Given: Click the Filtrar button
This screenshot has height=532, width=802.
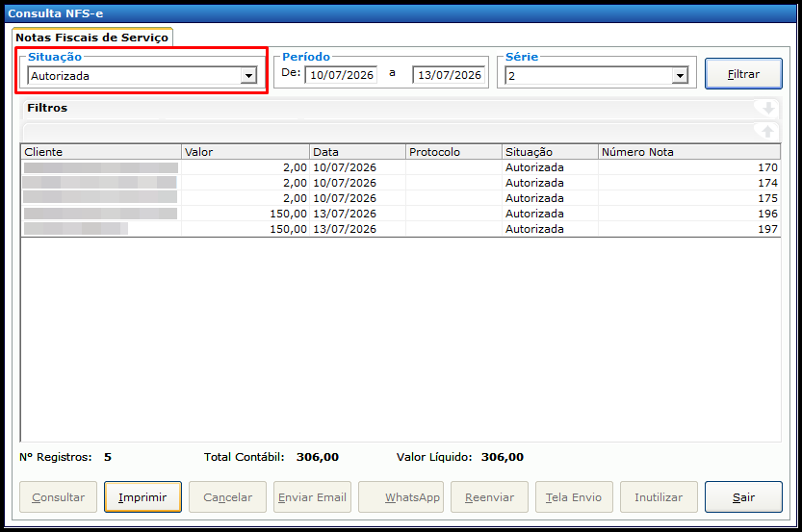Looking at the screenshot, I should [743, 74].
